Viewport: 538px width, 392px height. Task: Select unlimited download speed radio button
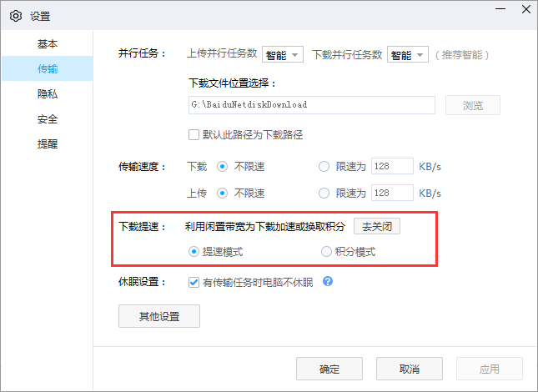click(x=223, y=167)
